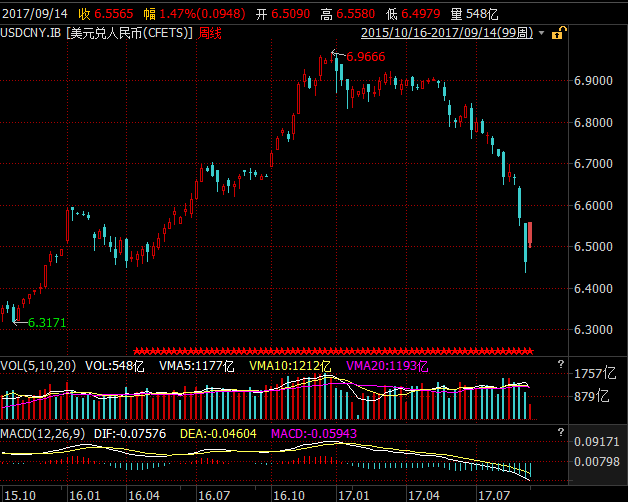
Task: Open the date range dropdown arrow
Action: [x=541, y=33]
